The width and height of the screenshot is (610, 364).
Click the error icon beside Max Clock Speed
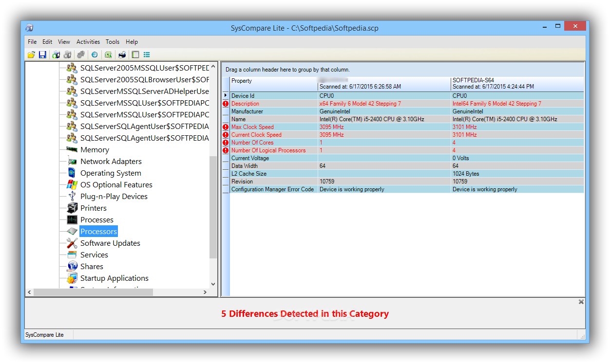tap(226, 127)
